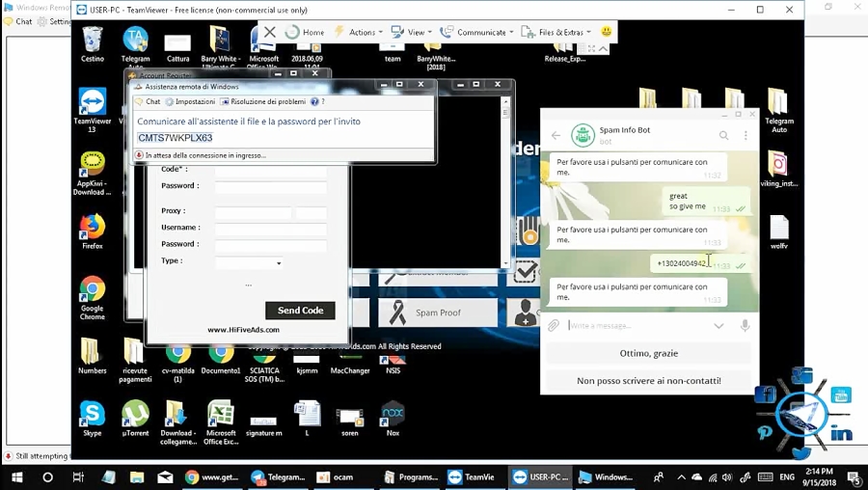Open the TeamViewer Home toolbar item
This screenshot has height=490, width=868.
tap(305, 32)
